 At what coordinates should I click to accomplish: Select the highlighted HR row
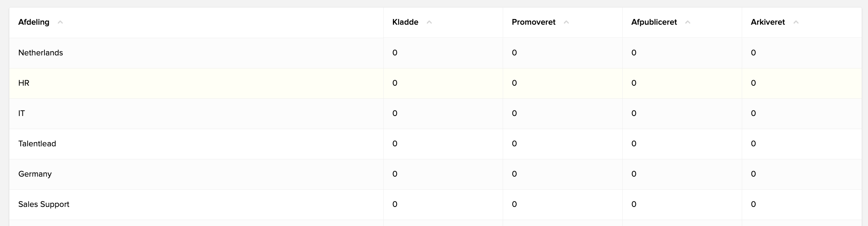pyautogui.click(x=435, y=83)
